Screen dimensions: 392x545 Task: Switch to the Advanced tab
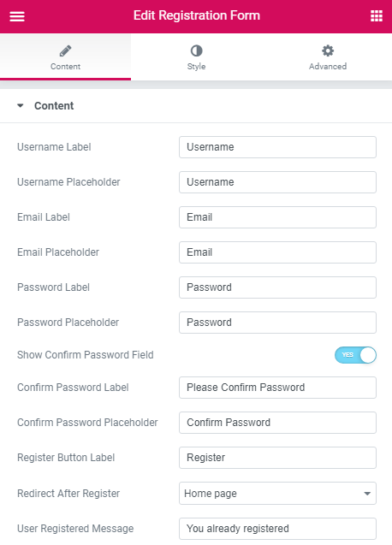point(327,57)
